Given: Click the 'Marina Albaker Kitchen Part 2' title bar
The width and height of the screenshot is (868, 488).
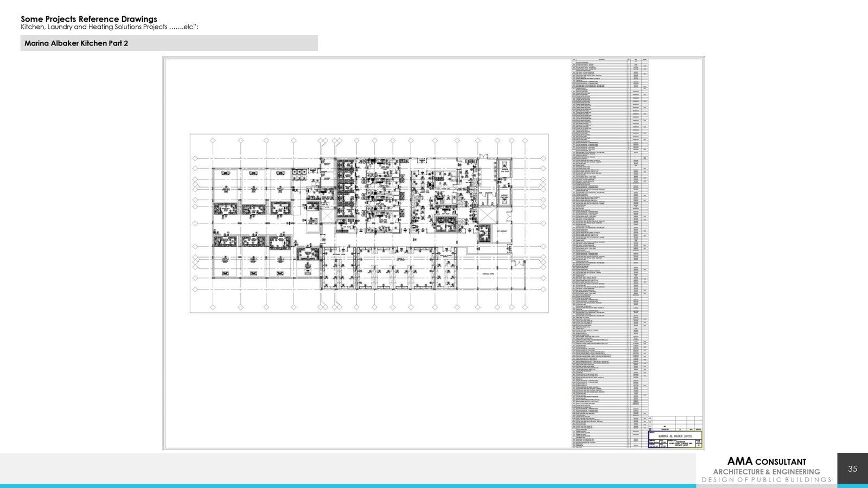Looking at the screenshot, I should (x=169, y=43).
